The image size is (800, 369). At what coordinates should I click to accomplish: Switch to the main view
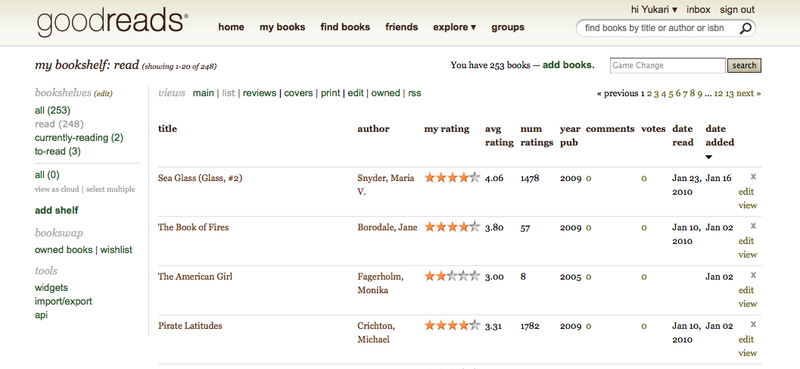click(x=203, y=93)
